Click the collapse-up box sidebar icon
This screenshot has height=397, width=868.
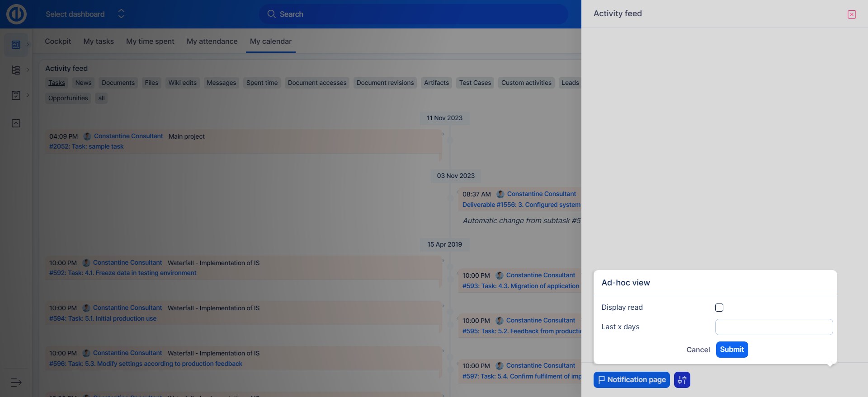[16, 123]
